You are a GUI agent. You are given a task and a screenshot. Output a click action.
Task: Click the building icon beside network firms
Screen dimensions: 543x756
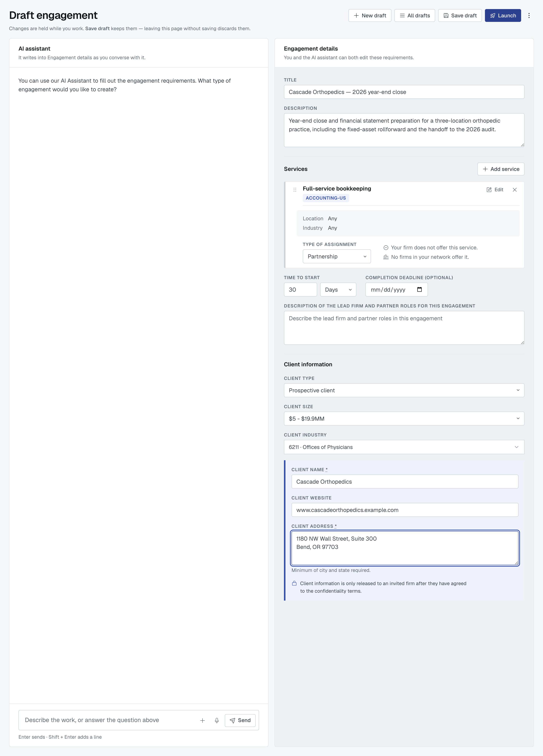tap(386, 257)
